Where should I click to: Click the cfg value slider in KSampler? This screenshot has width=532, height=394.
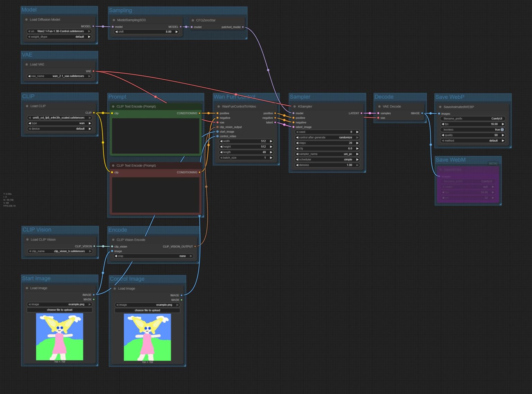click(327, 149)
